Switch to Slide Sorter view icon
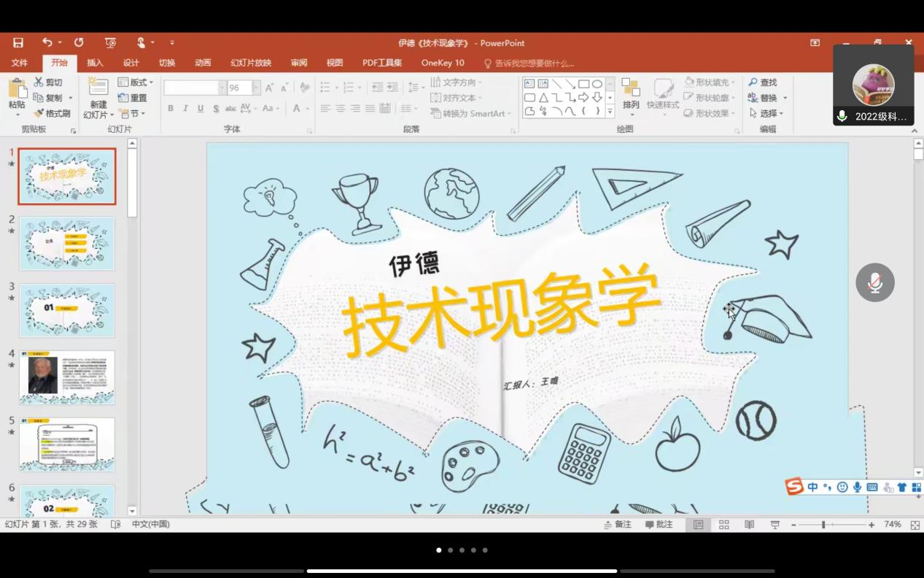The image size is (924, 578). 724,525
